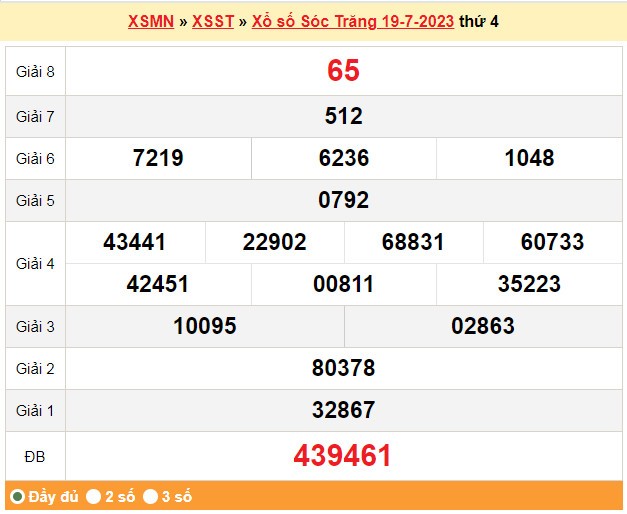Open the XSST breadcrumb link
The height and width of the screenshot is (514, 627).
click(x=213, y=21)
